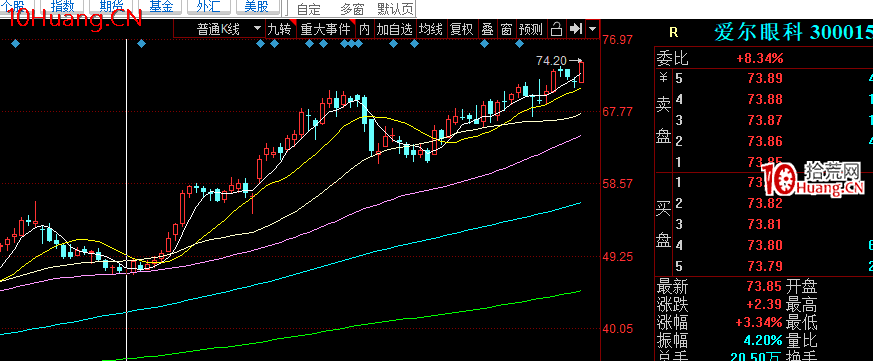Click the leftmost blue diamond event marker
Image resolution: width=873 pixels, height=361 pixels.
15,43
